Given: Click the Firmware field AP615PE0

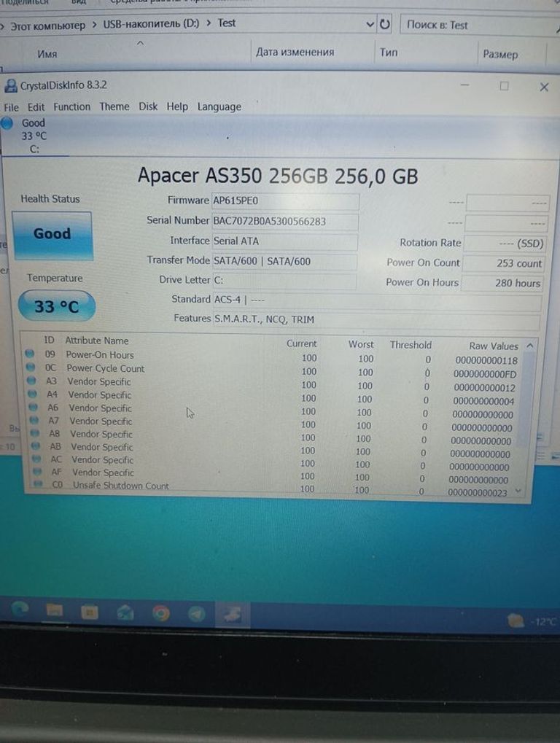Looking at the screenshot, I should tap(284, 201).
